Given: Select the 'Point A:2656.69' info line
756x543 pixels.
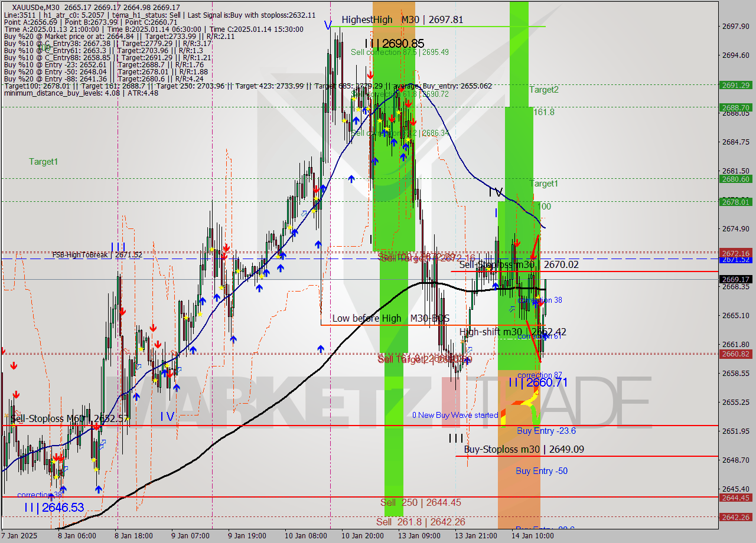Looking at the screenshot, I should click(90, 22).
